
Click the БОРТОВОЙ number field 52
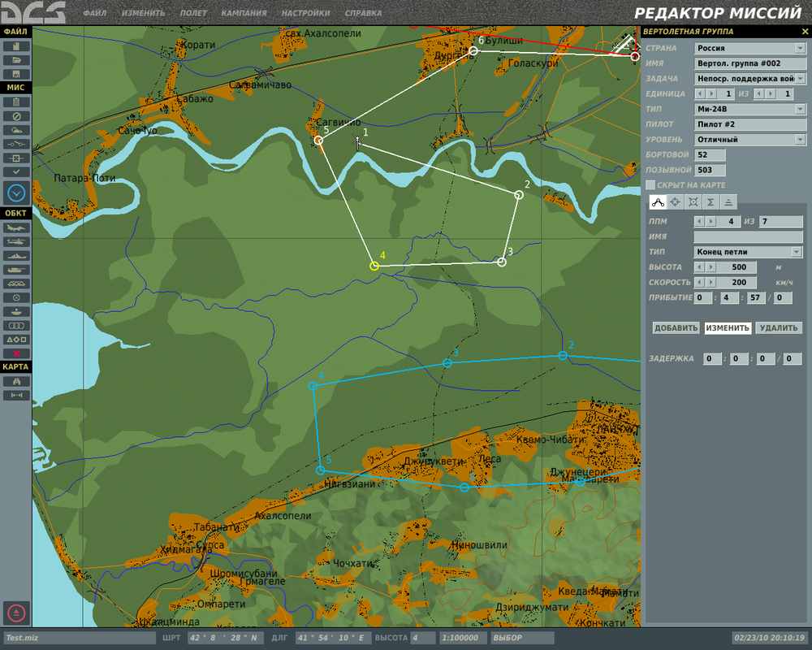[710, 154]
